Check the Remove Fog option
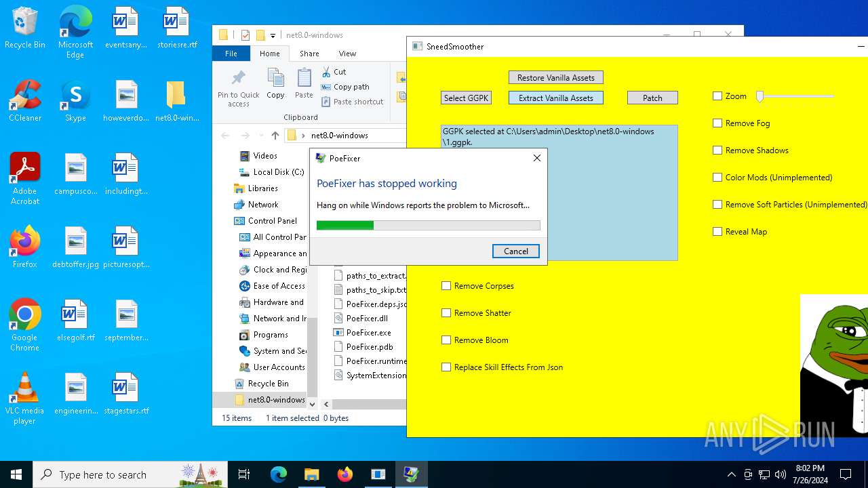Screen dimensions: 868x488 click(717, 123)
